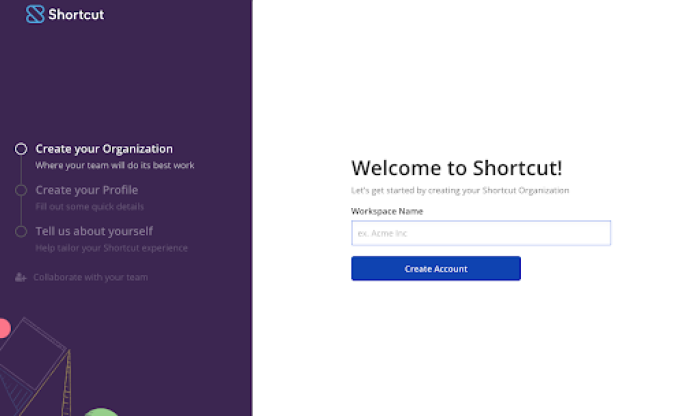The image size is (700, 416).
Task: Select the Tell us about yourself step circle
Action: coord(21,232)
